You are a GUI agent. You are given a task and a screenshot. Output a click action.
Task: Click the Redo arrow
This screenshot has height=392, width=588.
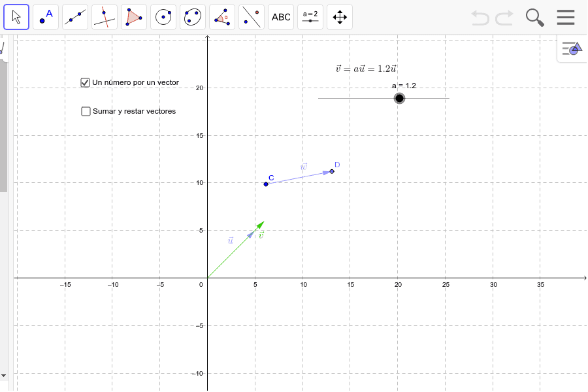504,18
